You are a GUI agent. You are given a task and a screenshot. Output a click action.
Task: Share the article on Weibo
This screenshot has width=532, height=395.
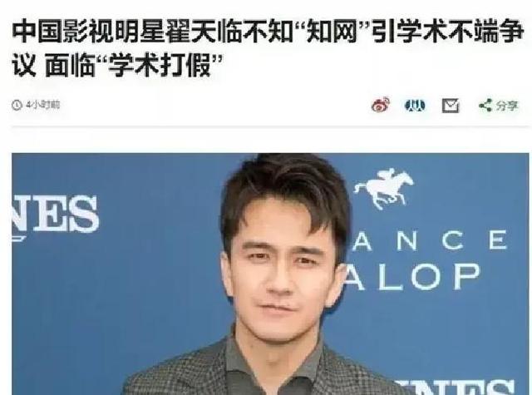pyautogui.click(x=381, y=106)
